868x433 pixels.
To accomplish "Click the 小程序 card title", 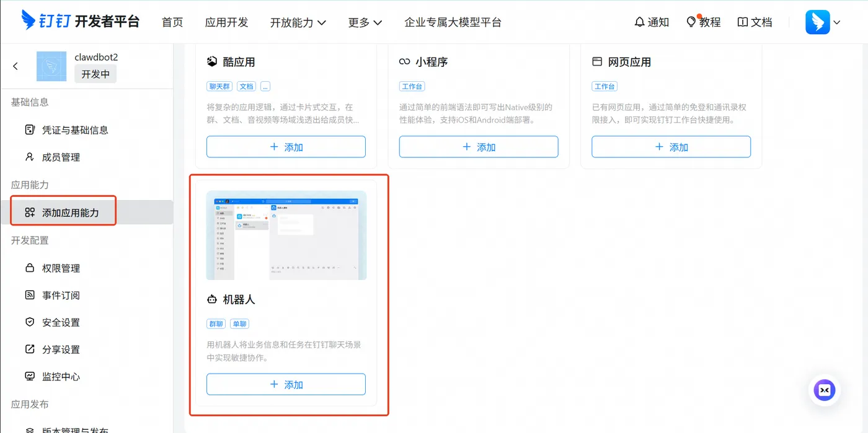I will pos(432,62).
